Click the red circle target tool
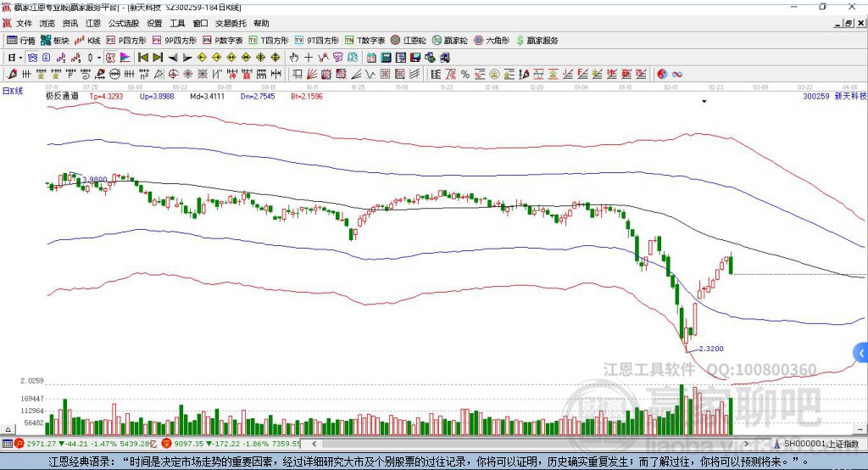Viewport: 868px width, 470px height. tap(173, 75)
